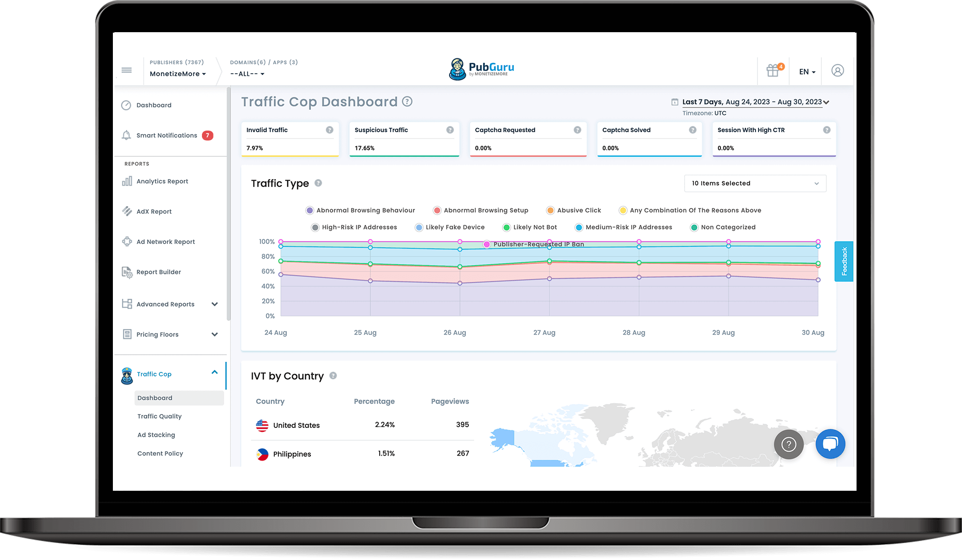Click the United States row

362,425
